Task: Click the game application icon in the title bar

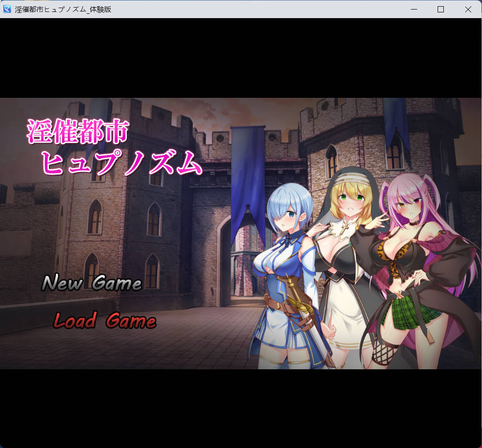Action: pyautogui.click(x=6, y=9)
